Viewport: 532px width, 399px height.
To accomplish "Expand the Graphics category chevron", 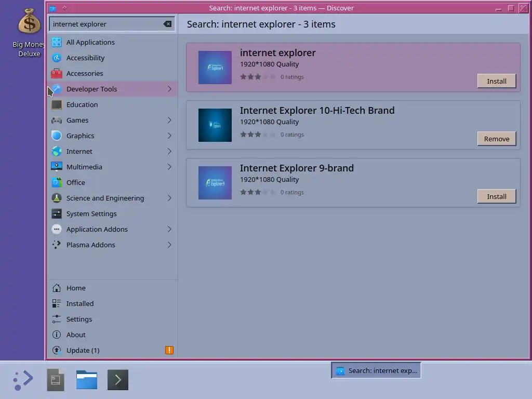I will click(x=169, y=136).
